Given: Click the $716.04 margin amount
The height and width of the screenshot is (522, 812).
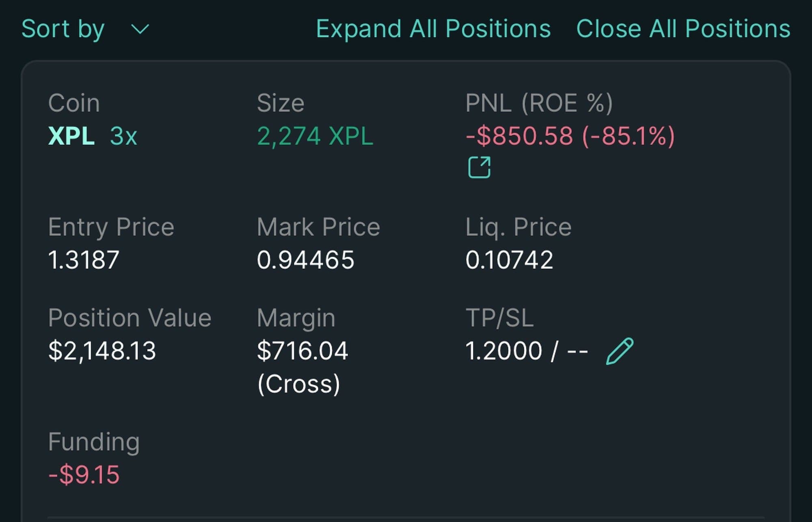Looking at the screenshot, I should [302, 351].
